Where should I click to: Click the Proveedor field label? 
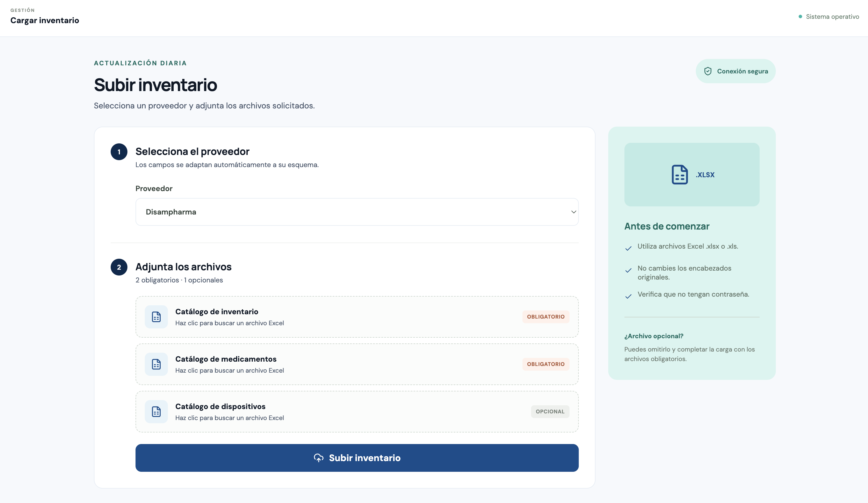click(x=154, y=188)
